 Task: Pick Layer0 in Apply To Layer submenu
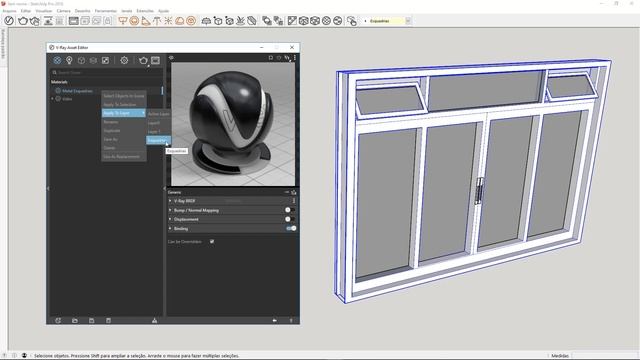point(158,123)
